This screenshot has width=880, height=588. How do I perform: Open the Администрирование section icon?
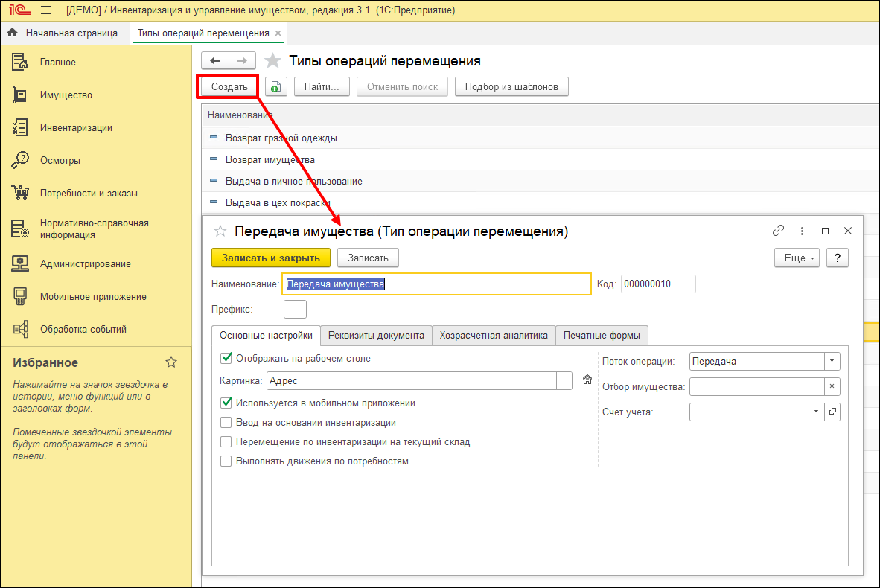(19, 263)
